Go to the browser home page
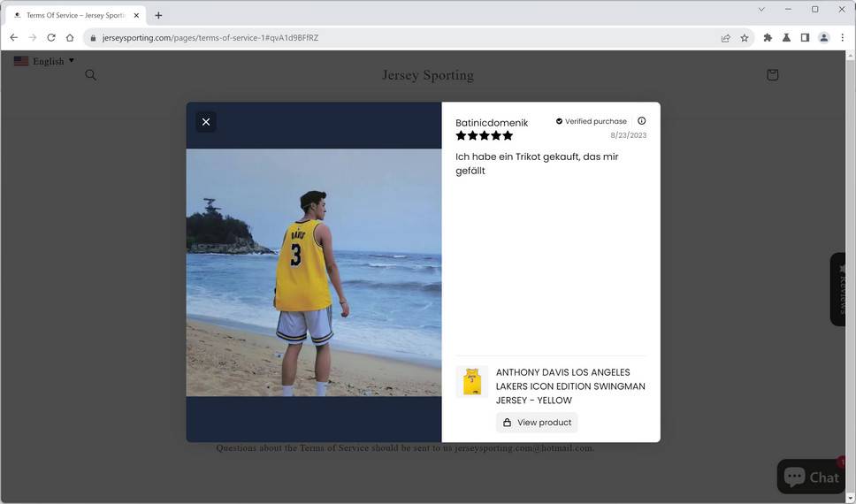Image resolution: width=856 pixels, height=504 pixels. coord(69,38)
